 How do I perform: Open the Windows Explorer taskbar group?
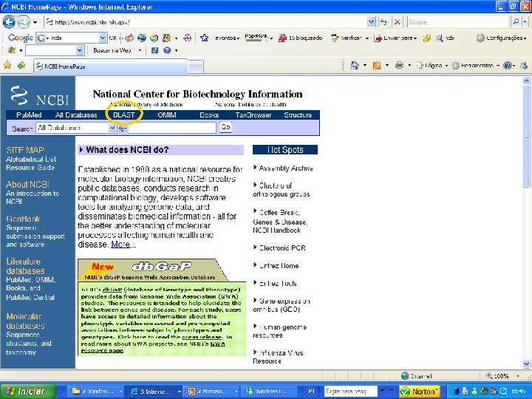pyautogui.click(x=95, y=392)
